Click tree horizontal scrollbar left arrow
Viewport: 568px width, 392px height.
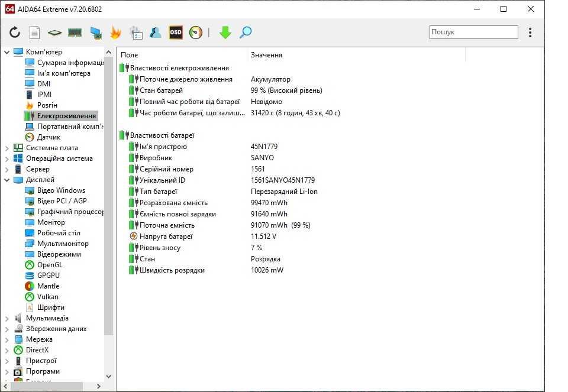(x=5, y=386)
